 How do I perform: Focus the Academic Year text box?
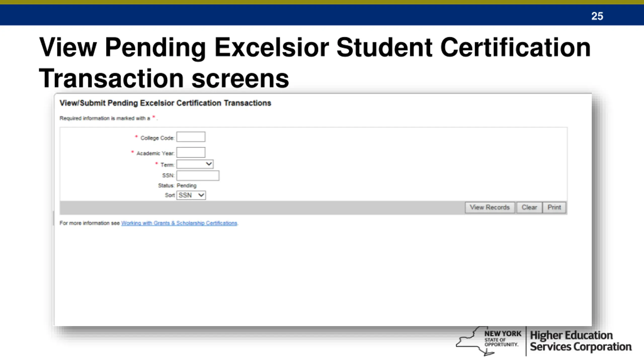tap(191, 152)
